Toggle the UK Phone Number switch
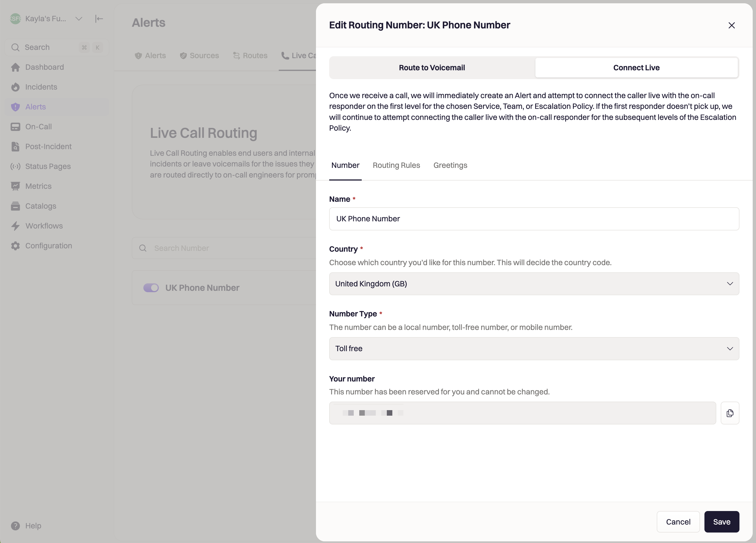 coord(151,288)
